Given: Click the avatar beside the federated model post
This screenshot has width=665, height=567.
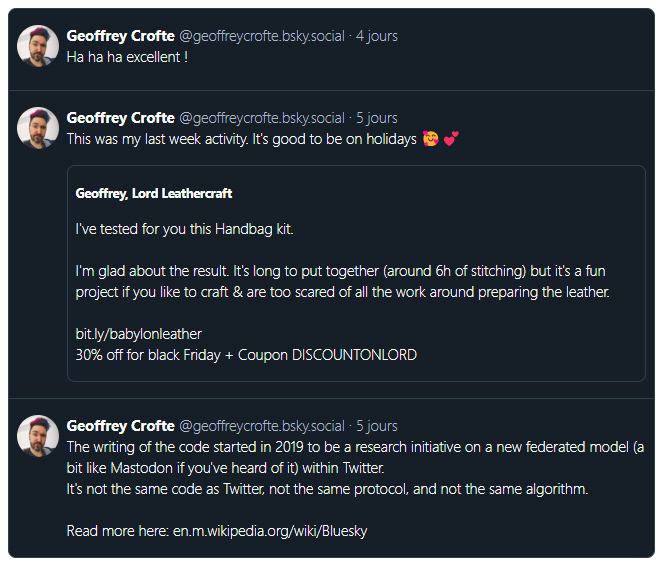Looking at the screenshot, I should pyautogui.click(x=38, y=436).
